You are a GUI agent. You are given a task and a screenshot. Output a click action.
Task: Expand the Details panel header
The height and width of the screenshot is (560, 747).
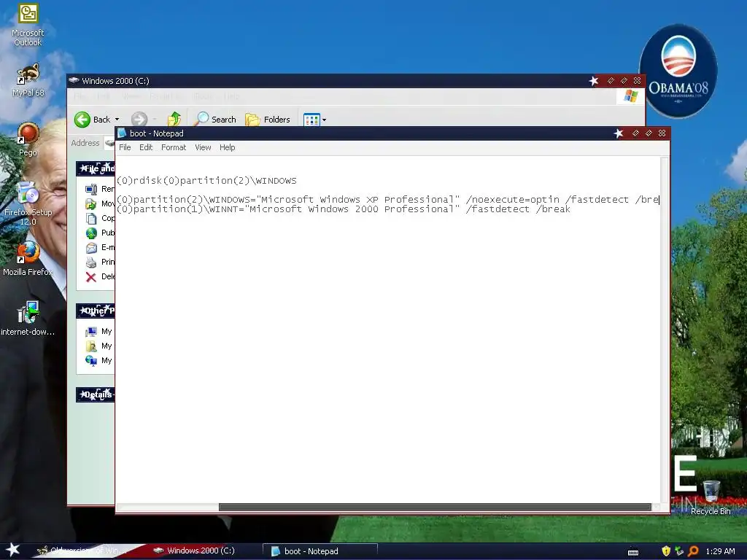pos(96,394)
